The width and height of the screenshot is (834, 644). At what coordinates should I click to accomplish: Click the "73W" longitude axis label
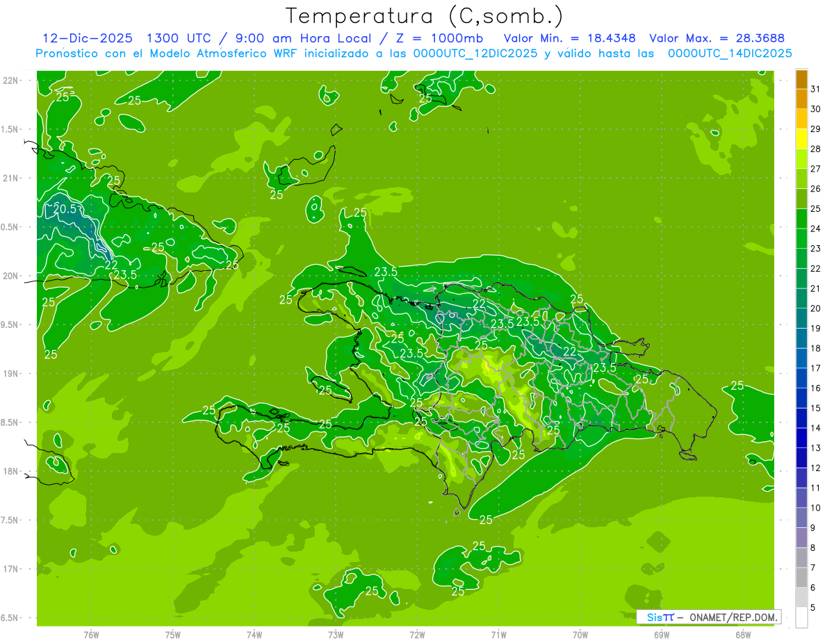pos(336,634)
